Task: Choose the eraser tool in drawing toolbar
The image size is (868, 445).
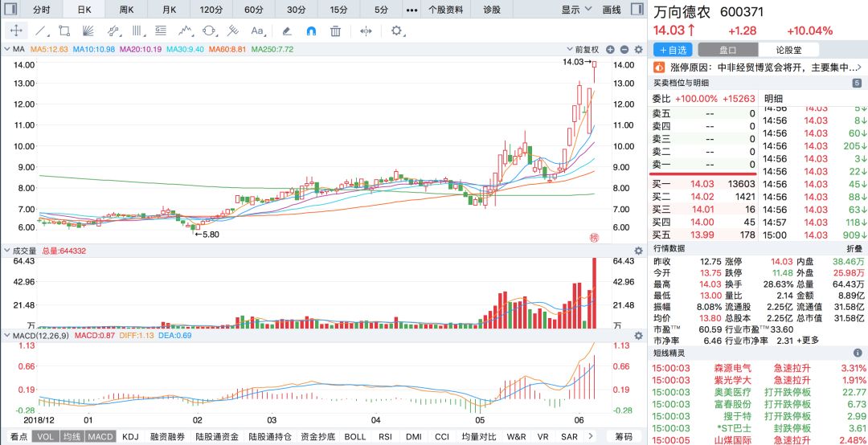Action: (x=287, y=31)
